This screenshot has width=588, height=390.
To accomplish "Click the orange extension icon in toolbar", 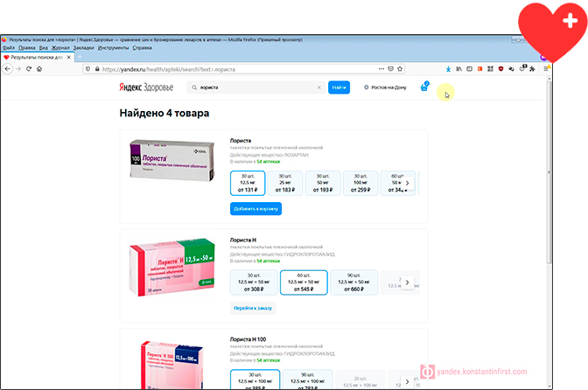I will (479, 69).
